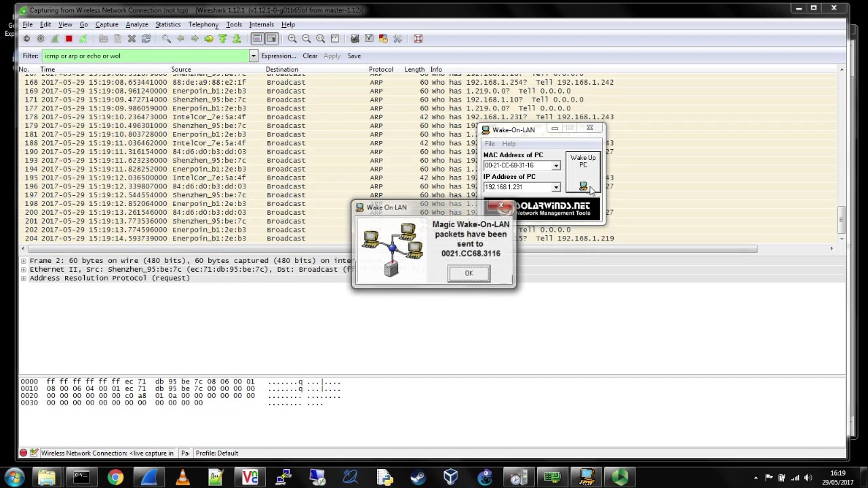The image size is (868, 488).
Task: Close this capture file toolbar icon
Action: (x=132, y=39)
